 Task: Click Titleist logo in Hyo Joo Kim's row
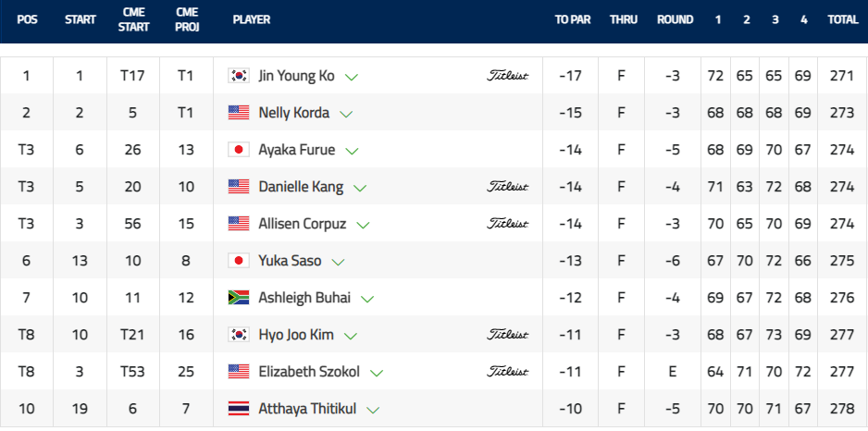pyautogui.click(x=508, y=336)
